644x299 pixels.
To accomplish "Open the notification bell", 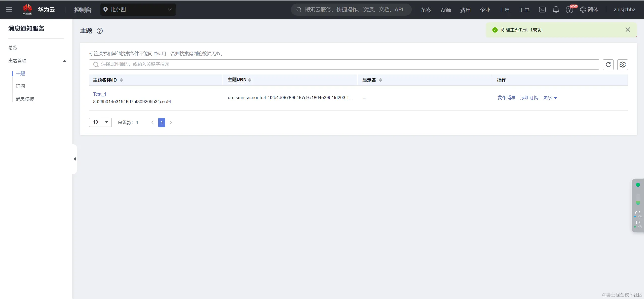I will pos(556,10).
